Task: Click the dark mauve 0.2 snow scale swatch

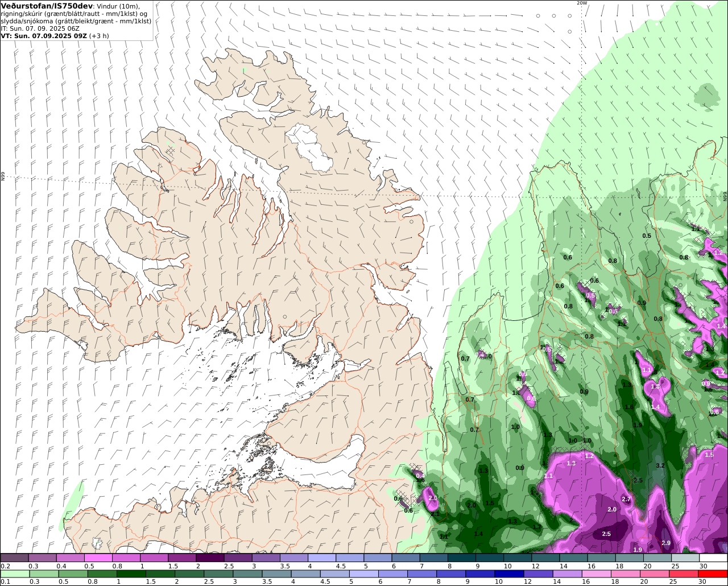Action: (x=14, y=558)
